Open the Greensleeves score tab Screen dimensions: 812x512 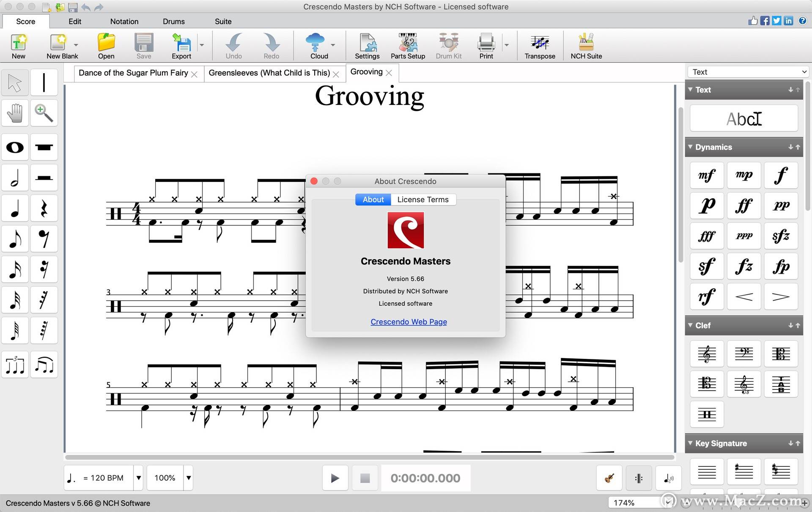click(x=272, y=72)
